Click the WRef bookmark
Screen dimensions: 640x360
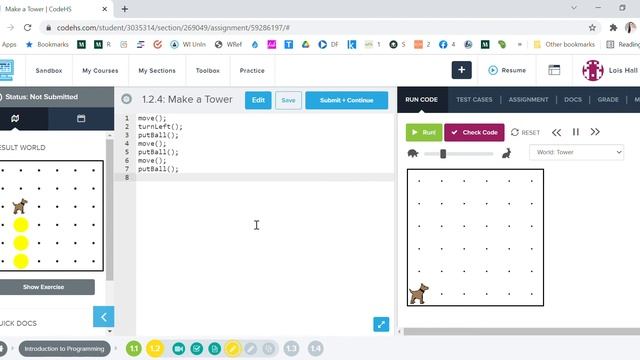click(228, 44)
